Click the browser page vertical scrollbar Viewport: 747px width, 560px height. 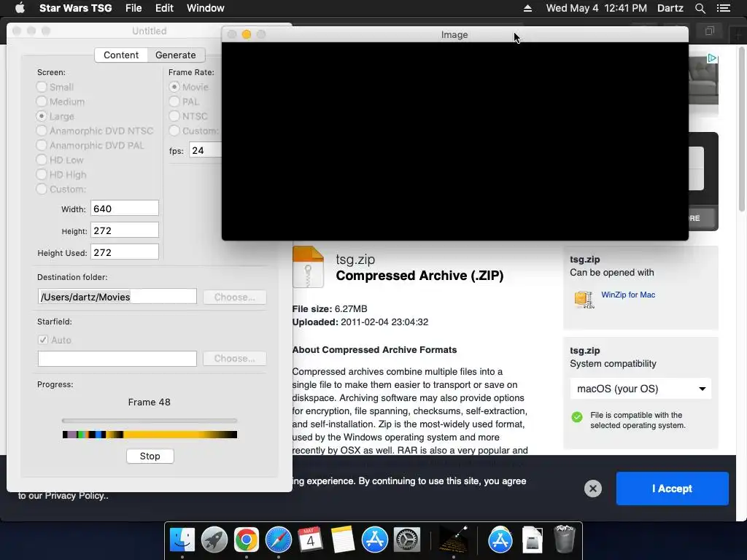742,128
